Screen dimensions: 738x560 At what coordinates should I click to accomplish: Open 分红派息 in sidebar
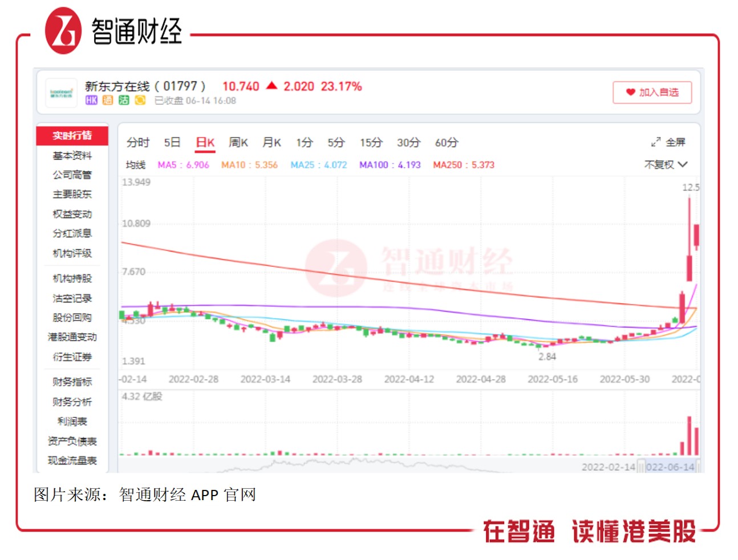pyautogui.click(x=72, y=234)
